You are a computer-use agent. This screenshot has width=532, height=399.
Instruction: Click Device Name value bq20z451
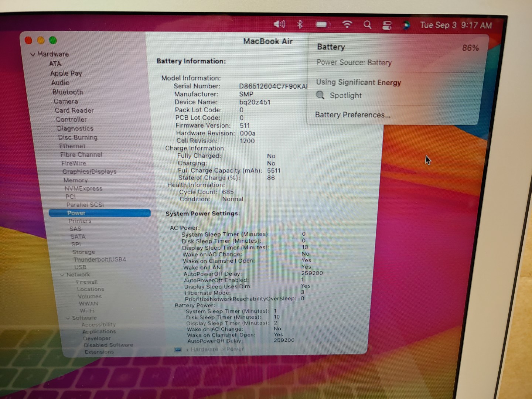coord(255,102)
